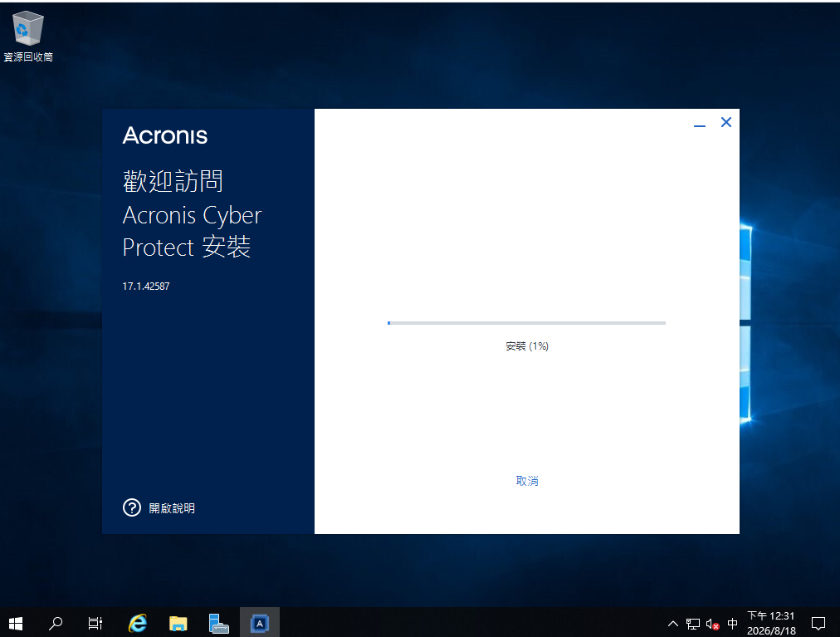Cancel the installation via 取消 link
The image size is (840, 637).
click(x=526, y=481)
